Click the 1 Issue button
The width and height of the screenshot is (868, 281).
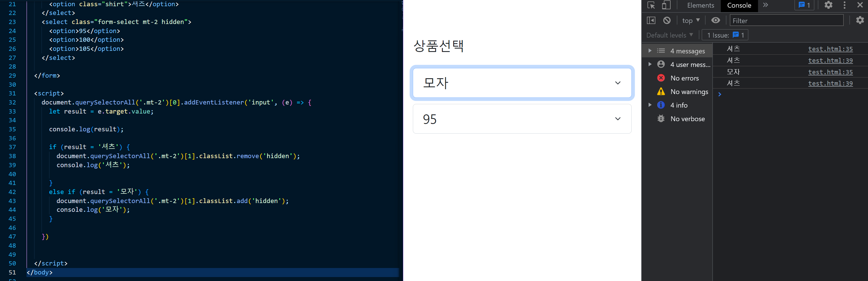click(x=725, y=35)
